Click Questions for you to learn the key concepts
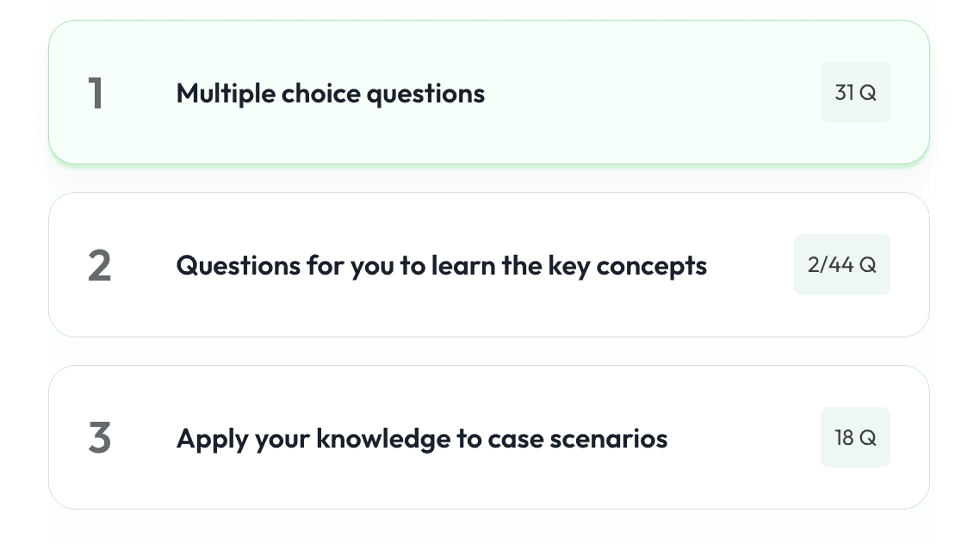 (441, 265)
